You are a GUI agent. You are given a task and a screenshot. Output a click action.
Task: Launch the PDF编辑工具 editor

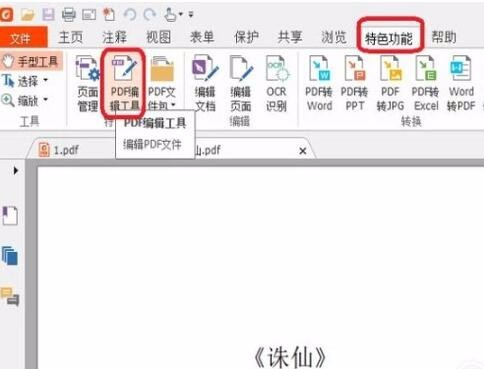[124, 84]
